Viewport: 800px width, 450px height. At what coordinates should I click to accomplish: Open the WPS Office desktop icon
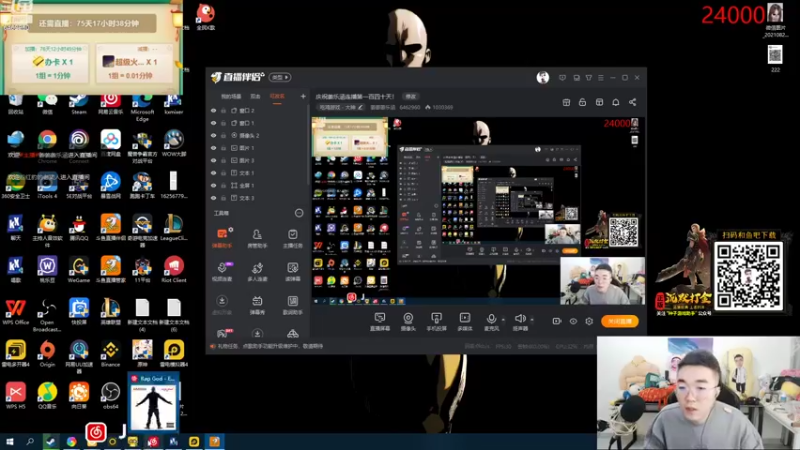[x=15, y=312]
